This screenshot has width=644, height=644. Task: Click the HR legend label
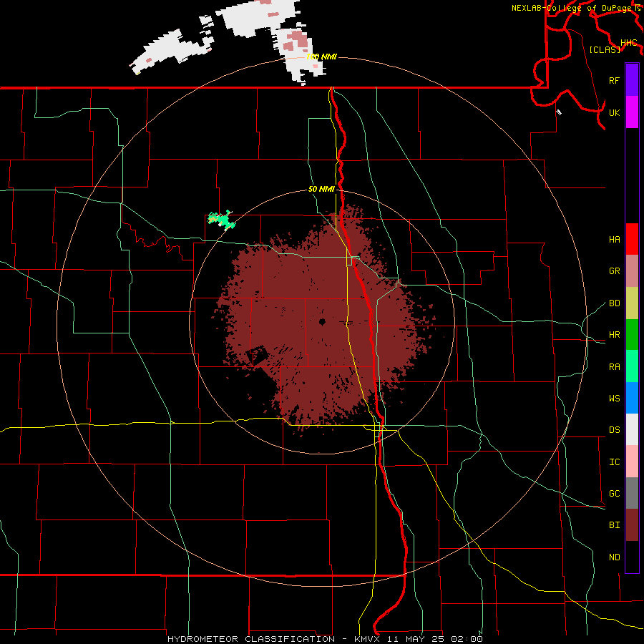tap(614, 335)
